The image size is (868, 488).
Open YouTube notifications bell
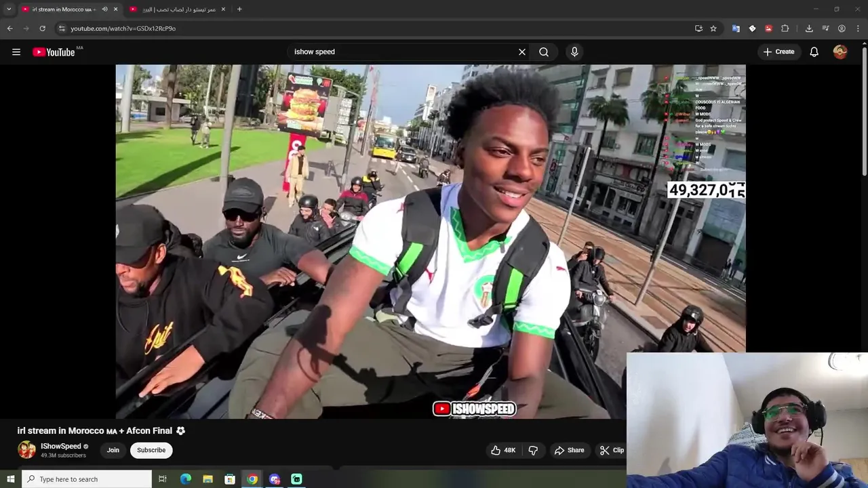pos(814,52)
